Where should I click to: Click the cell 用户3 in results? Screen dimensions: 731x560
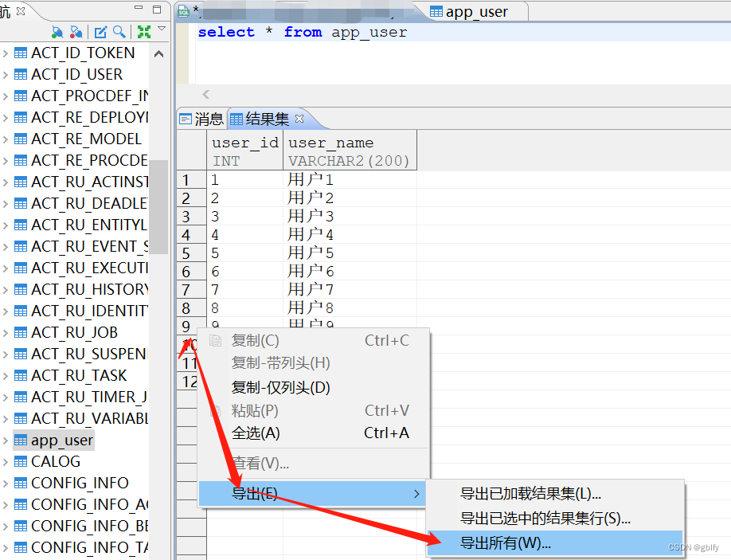point(350,217)
